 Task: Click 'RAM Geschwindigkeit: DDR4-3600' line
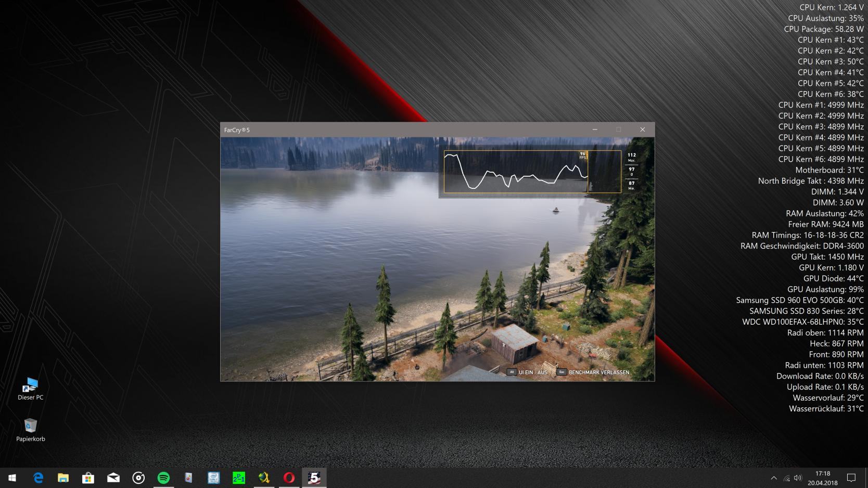click(x=802, y=246)
